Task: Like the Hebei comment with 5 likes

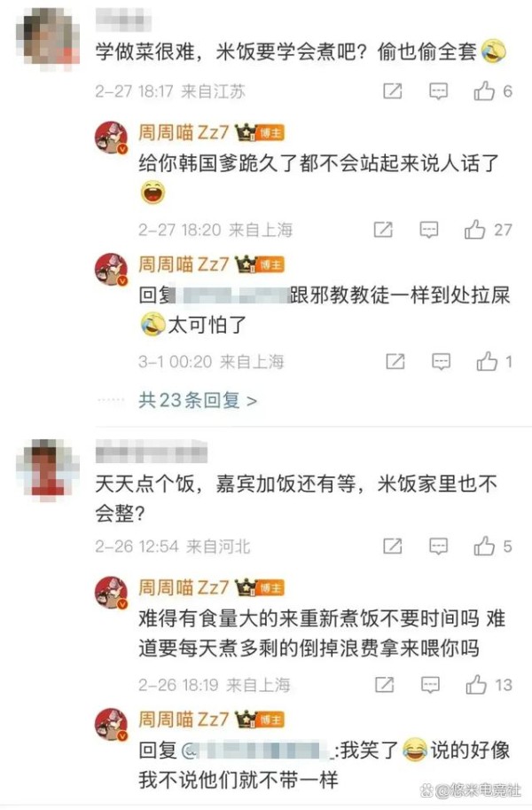Action: tap(484, 546)
